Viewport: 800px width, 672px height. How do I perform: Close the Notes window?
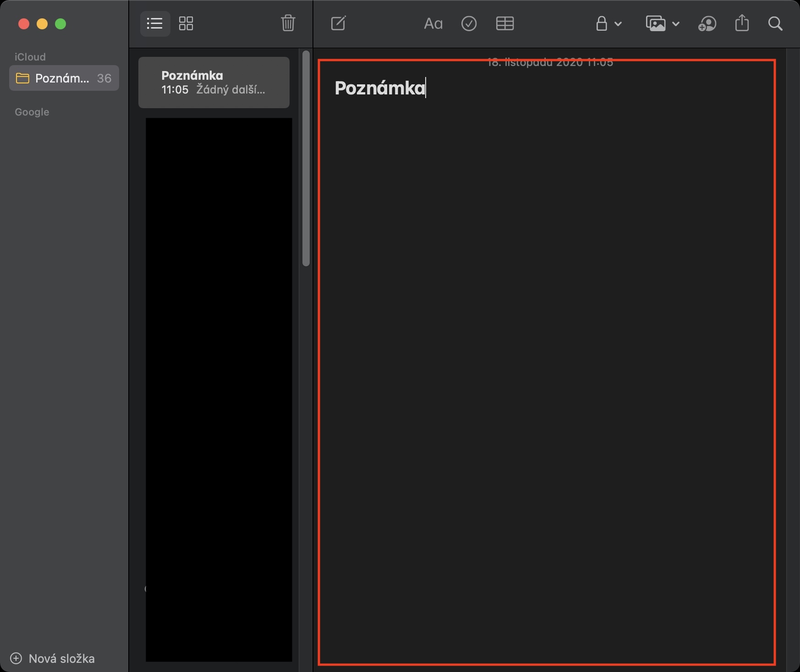pos(24,24)
